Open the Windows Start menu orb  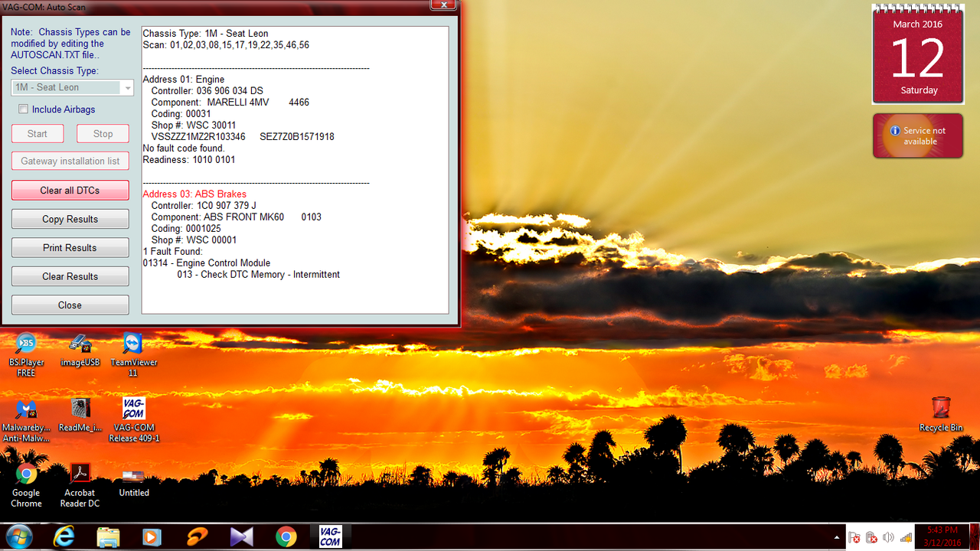[18, 536]
